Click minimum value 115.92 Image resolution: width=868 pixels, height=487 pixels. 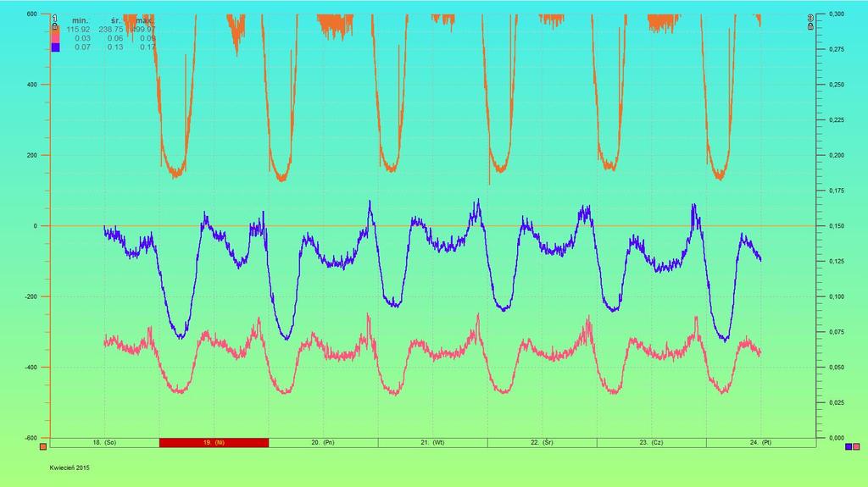point(79,30)
